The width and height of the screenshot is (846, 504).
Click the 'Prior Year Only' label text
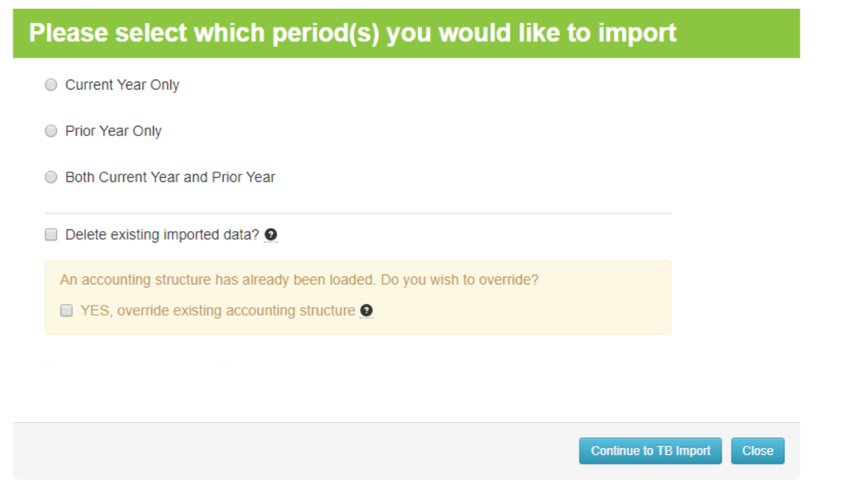(113, 131)
